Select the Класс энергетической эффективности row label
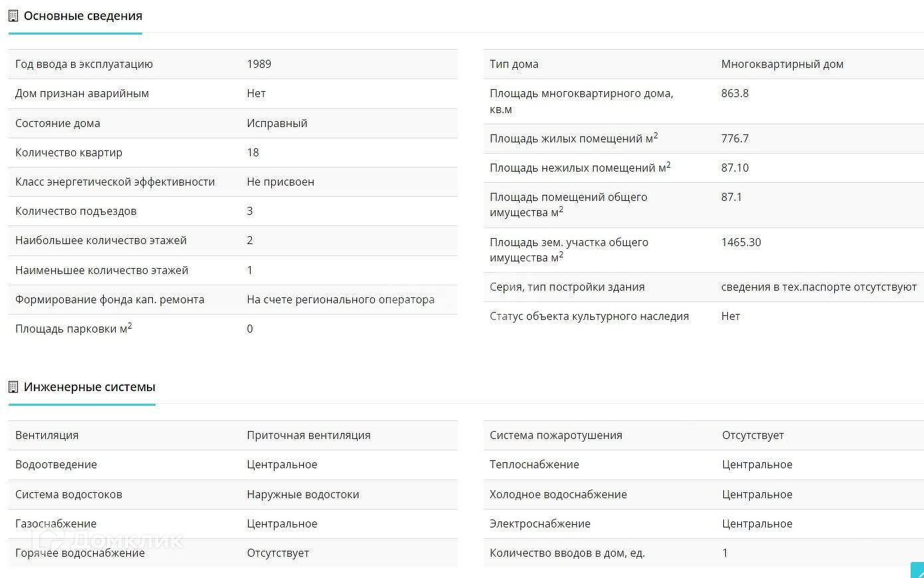This screenshot has height=578, width=924. (115, 182)
